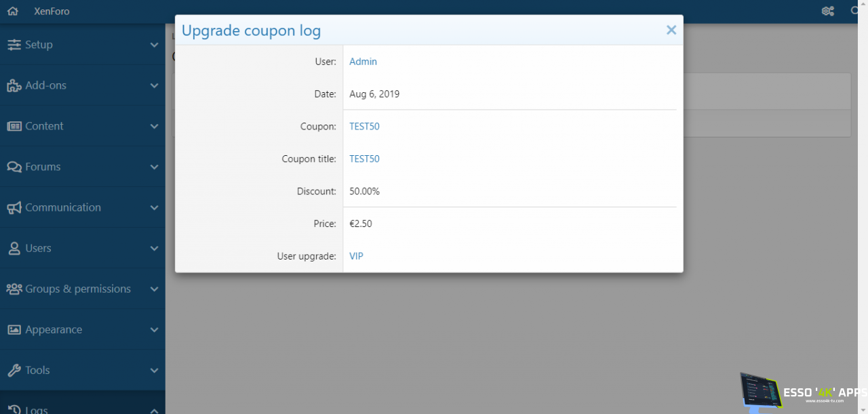Open the TEST50 coupon link
The image size is (868, 414).
click(364, 127)
